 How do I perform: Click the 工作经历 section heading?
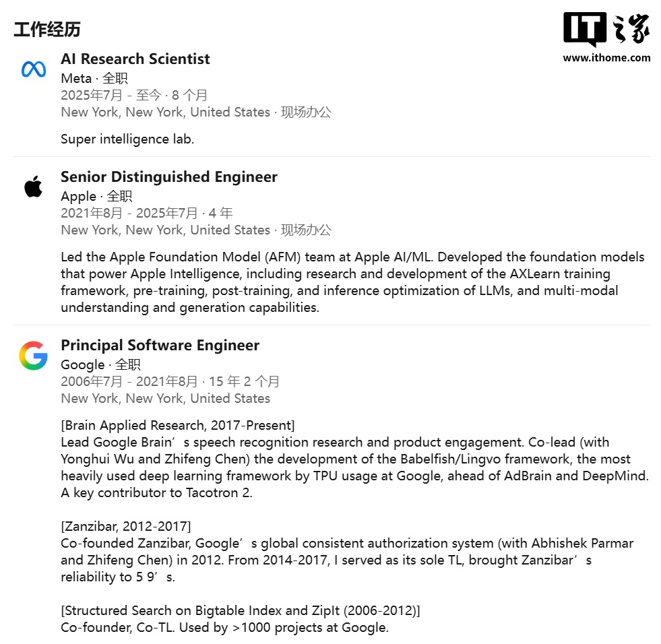[x=47, y=30]
